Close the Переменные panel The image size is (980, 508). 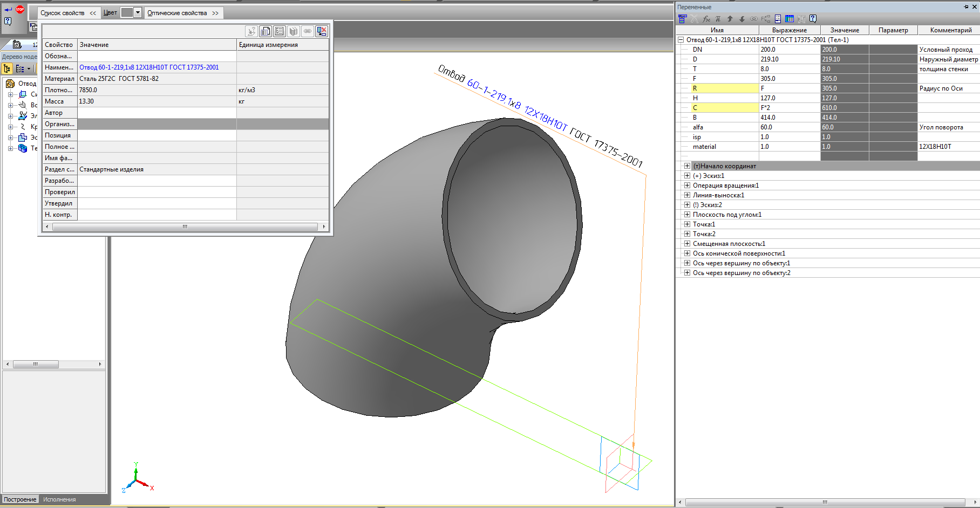(x=975, y=7)
